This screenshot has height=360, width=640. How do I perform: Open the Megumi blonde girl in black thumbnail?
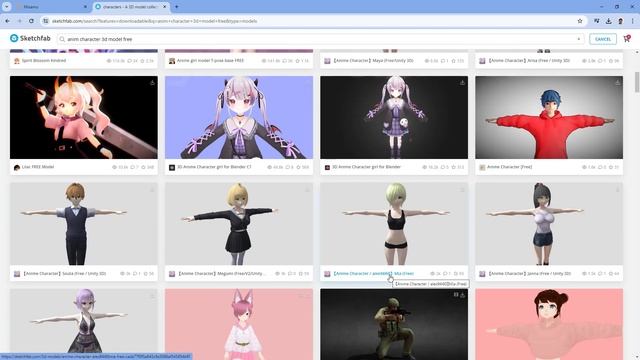point(239,224)
